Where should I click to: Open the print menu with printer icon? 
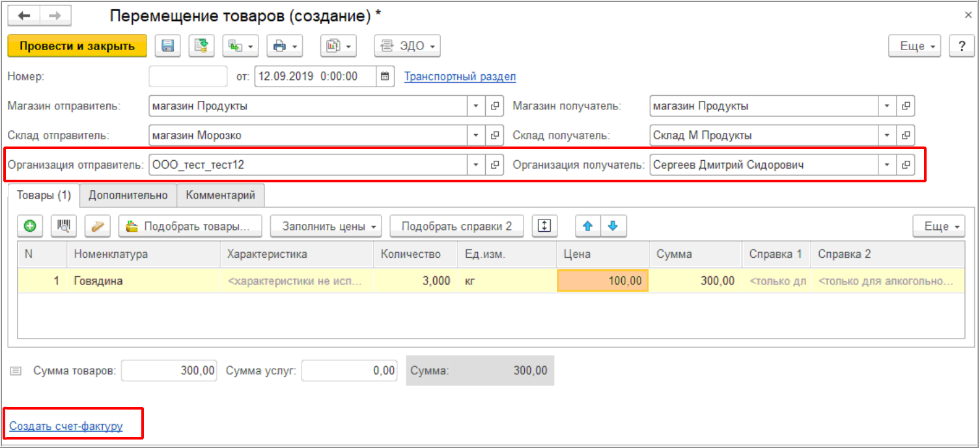click(x=286, y=46)
